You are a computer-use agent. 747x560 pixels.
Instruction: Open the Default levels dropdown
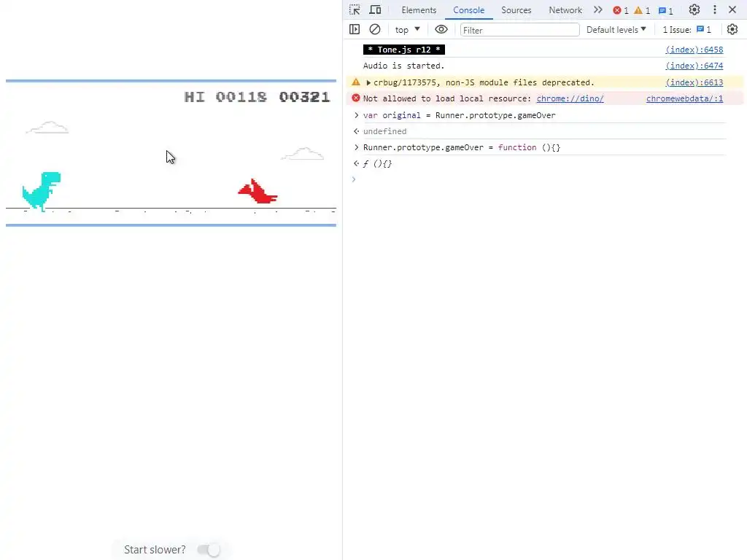point(616,29)
